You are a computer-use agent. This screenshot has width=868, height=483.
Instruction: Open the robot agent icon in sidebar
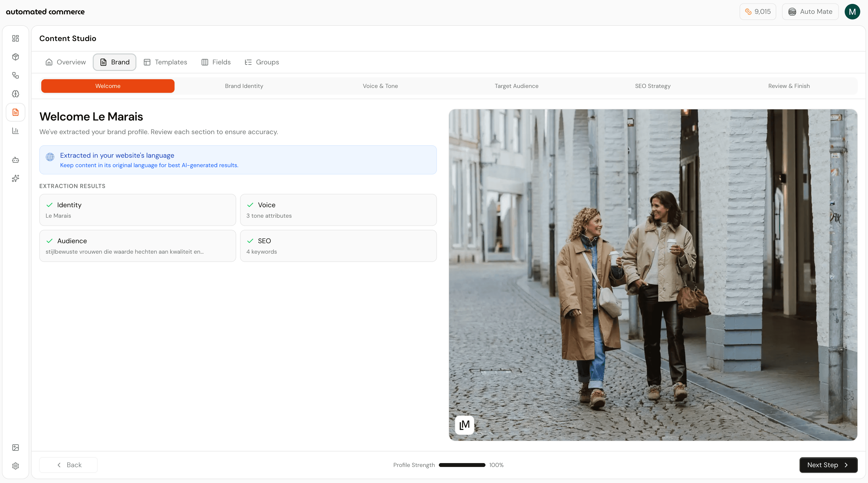(x=16, y=160)
